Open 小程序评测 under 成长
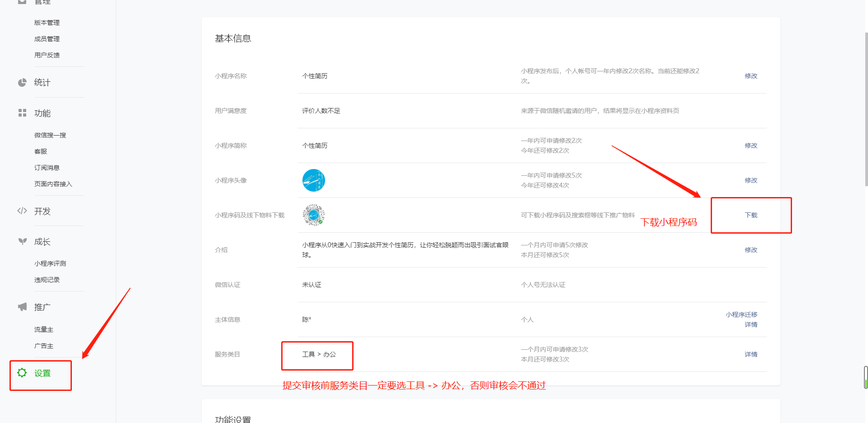 coord(50,263)
